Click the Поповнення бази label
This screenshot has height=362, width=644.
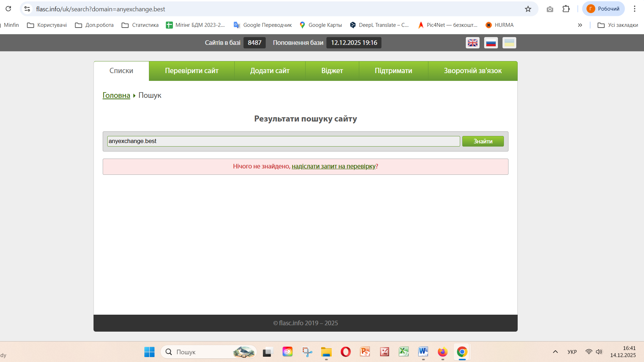tap(298, 43)
